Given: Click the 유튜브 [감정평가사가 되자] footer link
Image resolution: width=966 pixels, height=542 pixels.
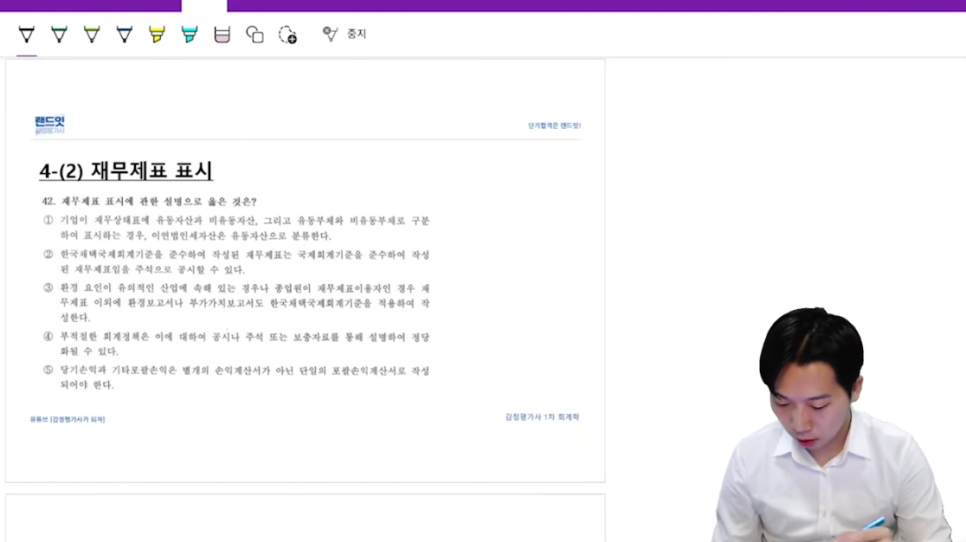Looking at the screenshot, I should coord(68,419).
